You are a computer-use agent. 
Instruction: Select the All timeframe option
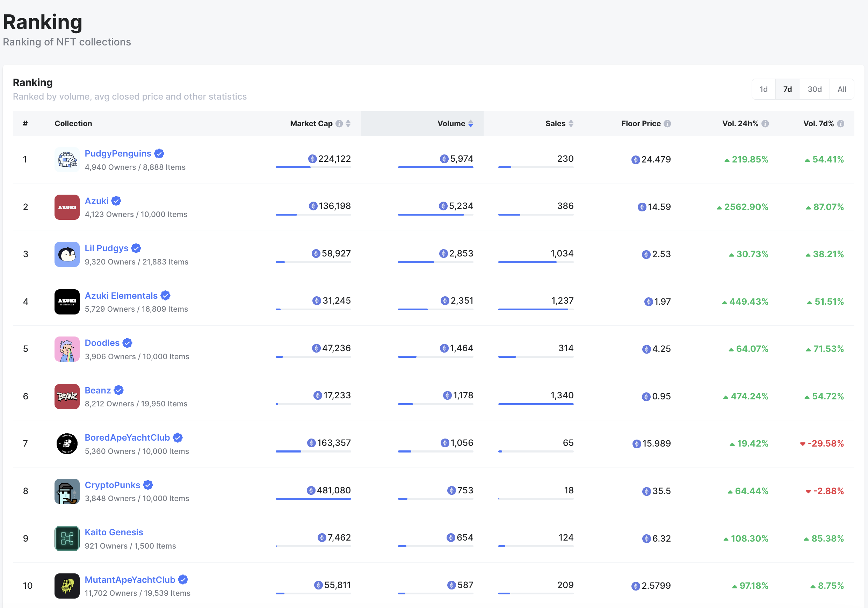pyautogui.click(x=841, y=89)
